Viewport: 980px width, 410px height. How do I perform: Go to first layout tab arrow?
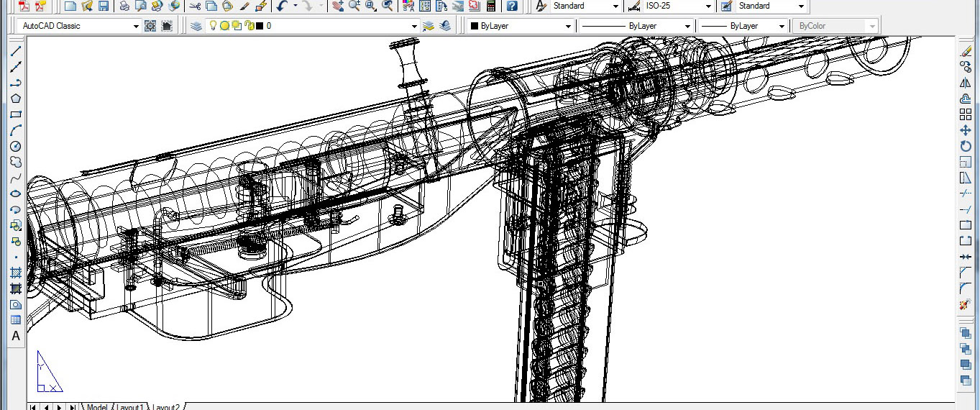pyautogui.click(x=33, y=406)
